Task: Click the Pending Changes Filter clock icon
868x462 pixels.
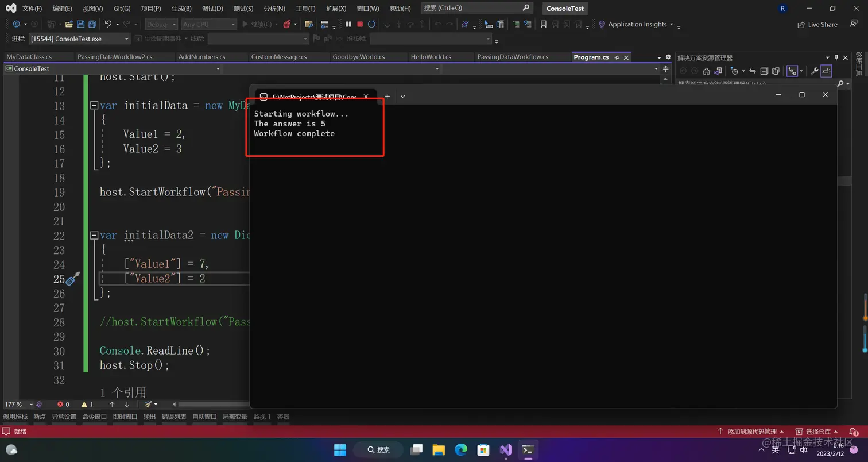Action: point(734,71)
